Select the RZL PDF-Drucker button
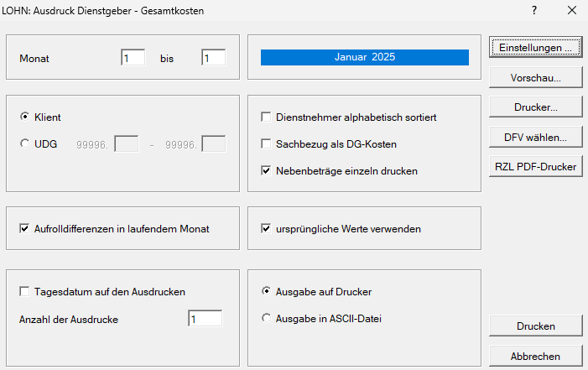 click(535, 166)
